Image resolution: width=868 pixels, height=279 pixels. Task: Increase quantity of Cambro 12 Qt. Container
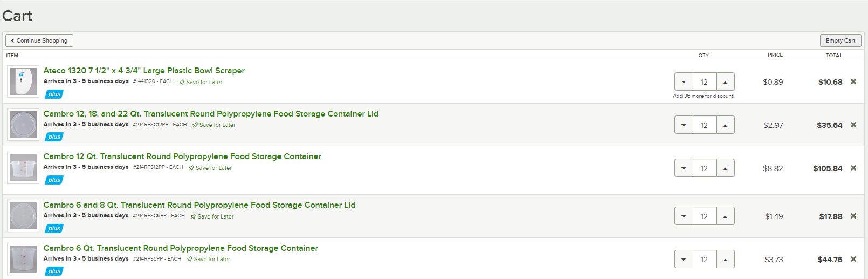(x=725, y=168)
